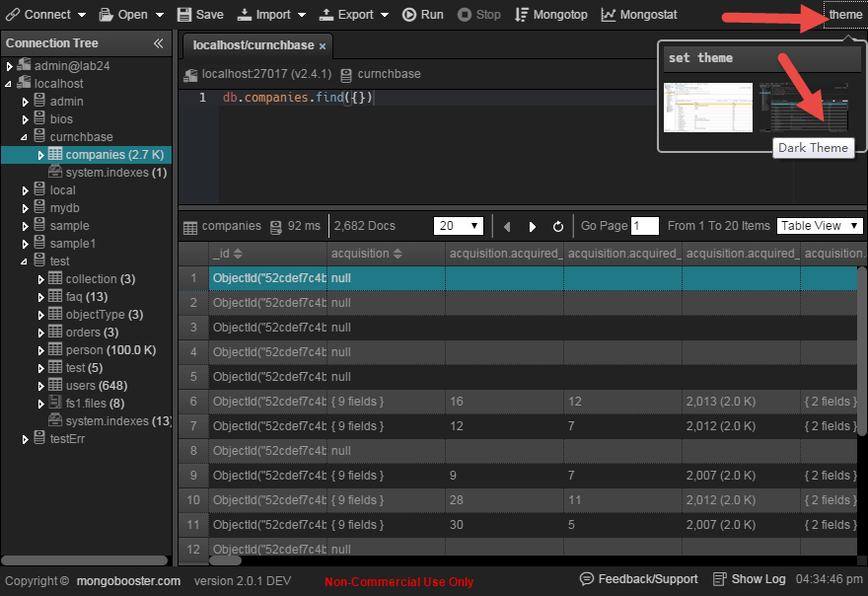Expand the Open dropdown arrow
The width and height of the screenshot is (868, 596).
point(160,15)
